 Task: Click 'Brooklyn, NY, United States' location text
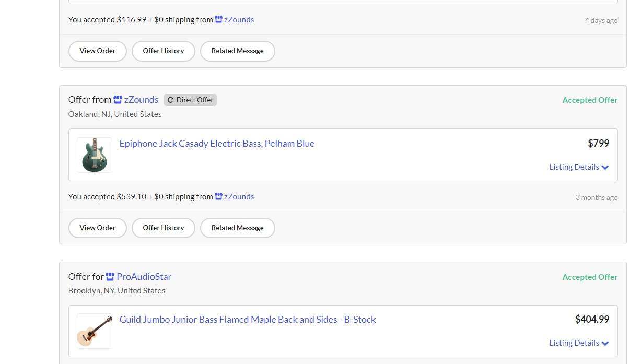coord(116,291)
